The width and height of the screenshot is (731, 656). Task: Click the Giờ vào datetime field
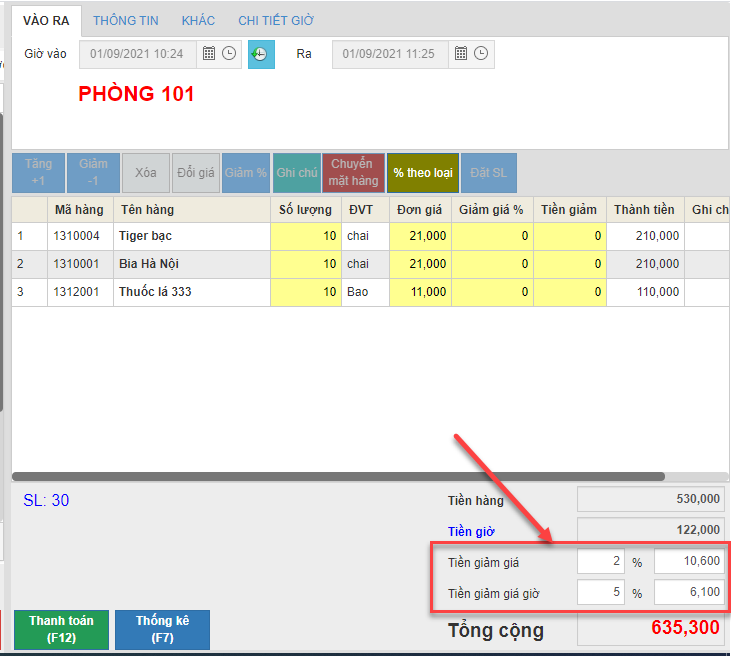[138, 54]
